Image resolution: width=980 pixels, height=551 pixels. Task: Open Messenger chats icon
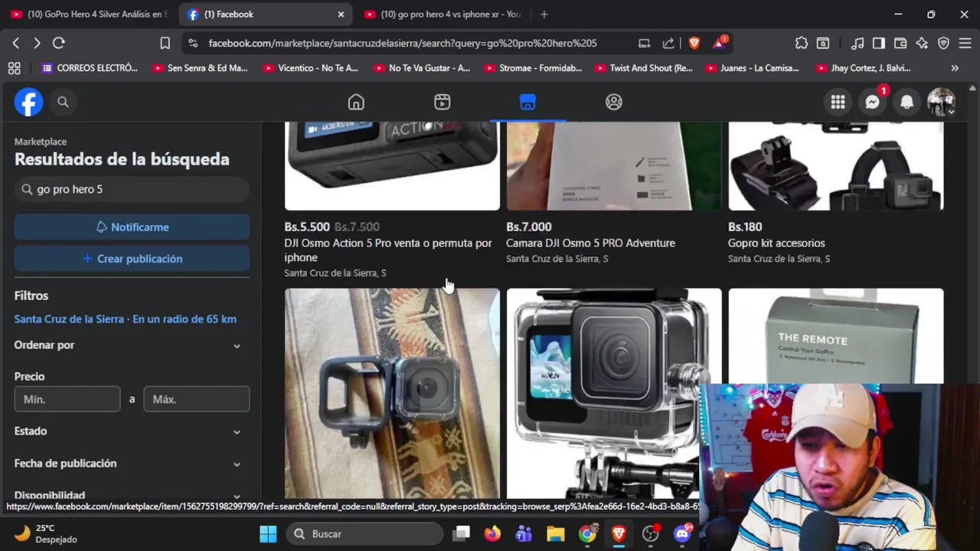(872, 102)
